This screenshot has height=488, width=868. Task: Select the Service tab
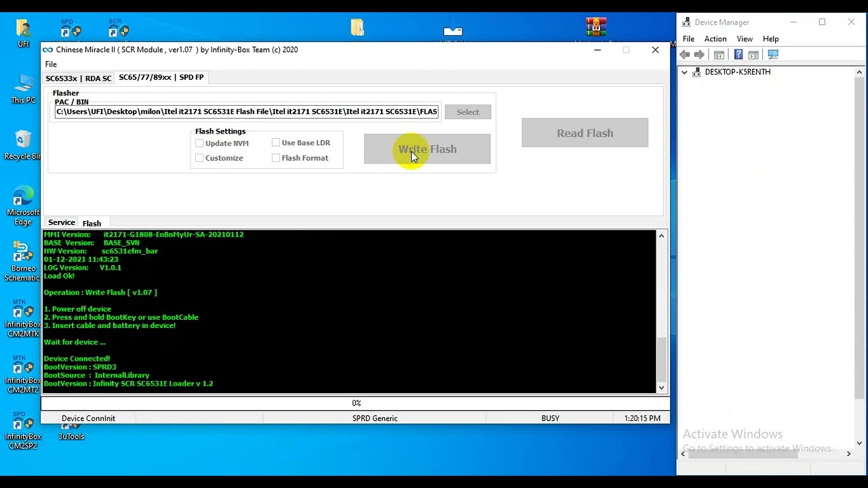[61, 222]
